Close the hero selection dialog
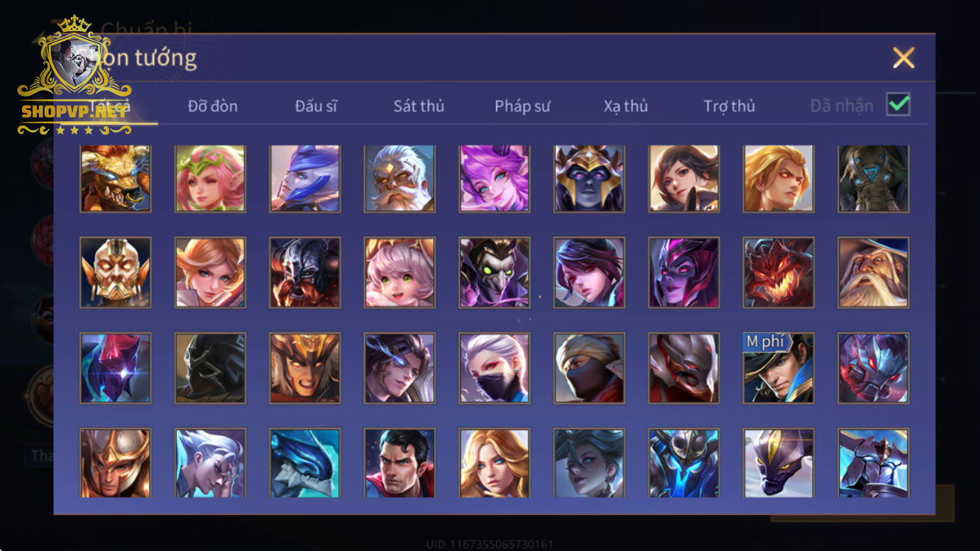The height and width of the screenshot is (551, 980). point(903,57)
